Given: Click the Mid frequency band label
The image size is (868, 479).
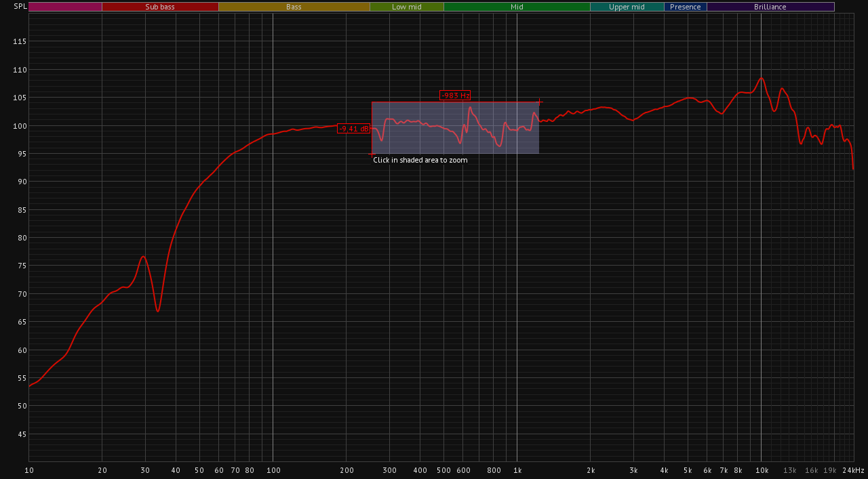Looking at the screenshot, I should (517, 7).
